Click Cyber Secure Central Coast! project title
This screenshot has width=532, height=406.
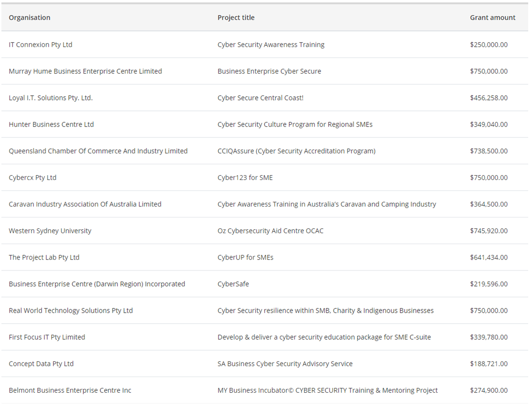[260, 98]
